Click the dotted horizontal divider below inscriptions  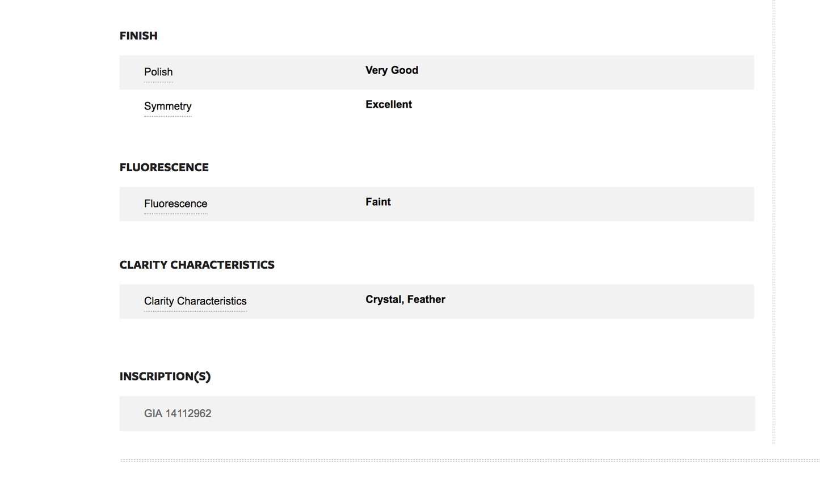pyautogui.click(x=470, y=460)
